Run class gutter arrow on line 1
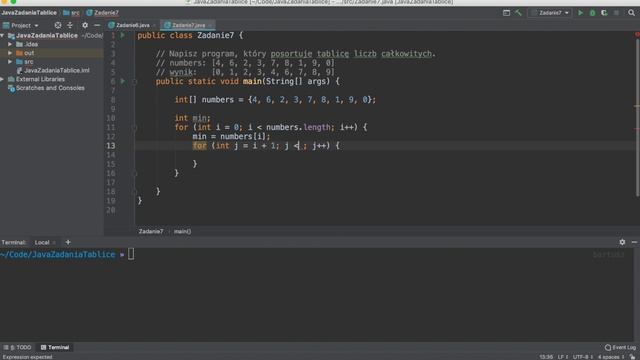The height and width of the screenshot is (360, 640). coord(122,36)
